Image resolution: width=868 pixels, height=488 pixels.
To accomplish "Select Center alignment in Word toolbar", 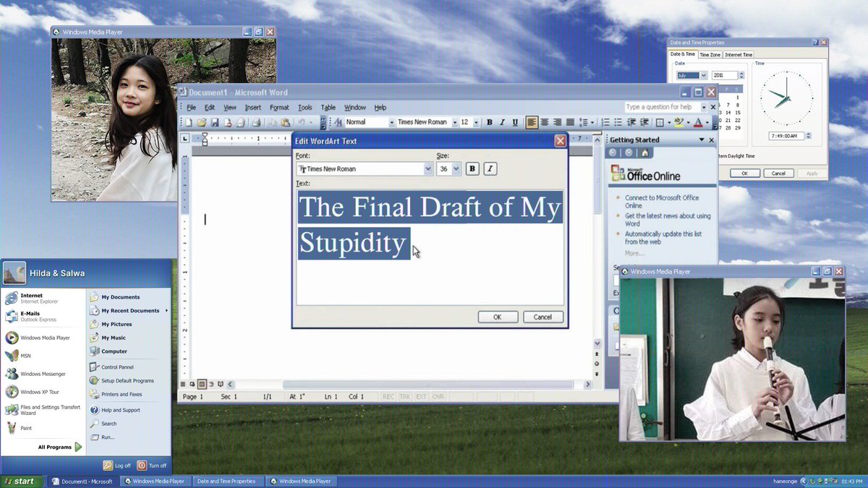I will tap(545, 122).
